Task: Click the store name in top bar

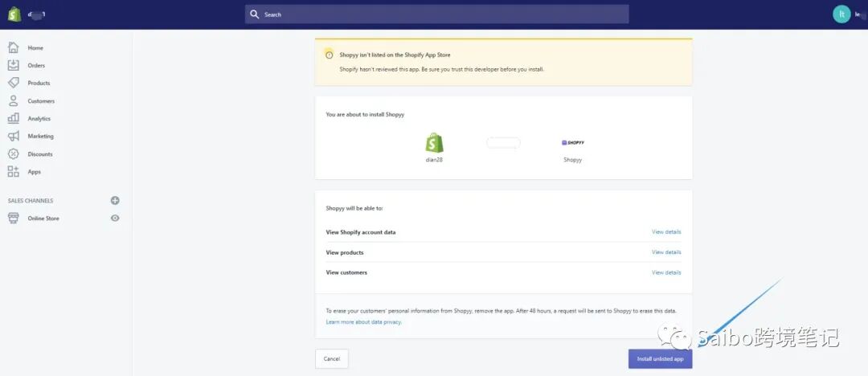Action: (36, 14)
